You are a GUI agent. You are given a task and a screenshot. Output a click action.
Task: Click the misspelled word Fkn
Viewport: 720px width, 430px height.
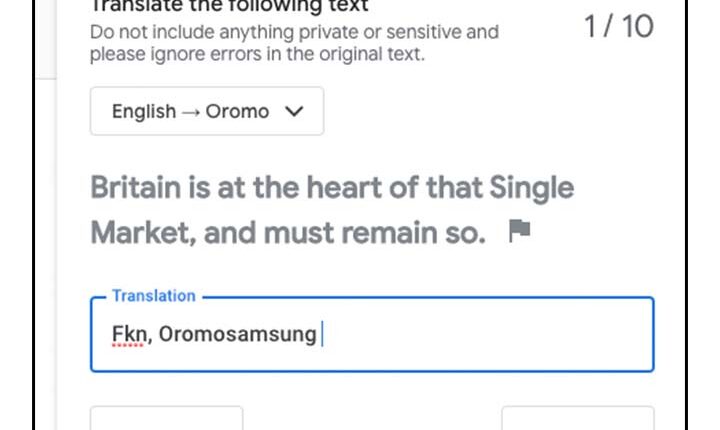129,334
